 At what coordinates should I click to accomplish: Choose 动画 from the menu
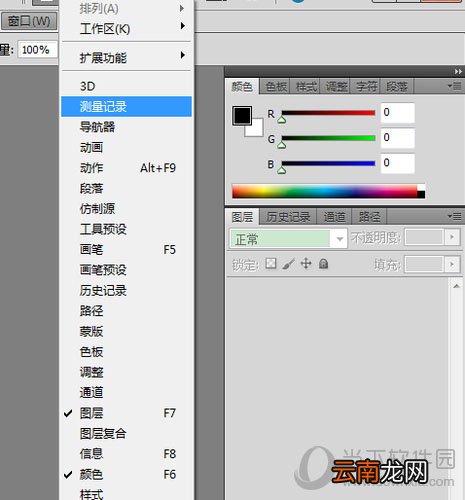coord(126,147)
